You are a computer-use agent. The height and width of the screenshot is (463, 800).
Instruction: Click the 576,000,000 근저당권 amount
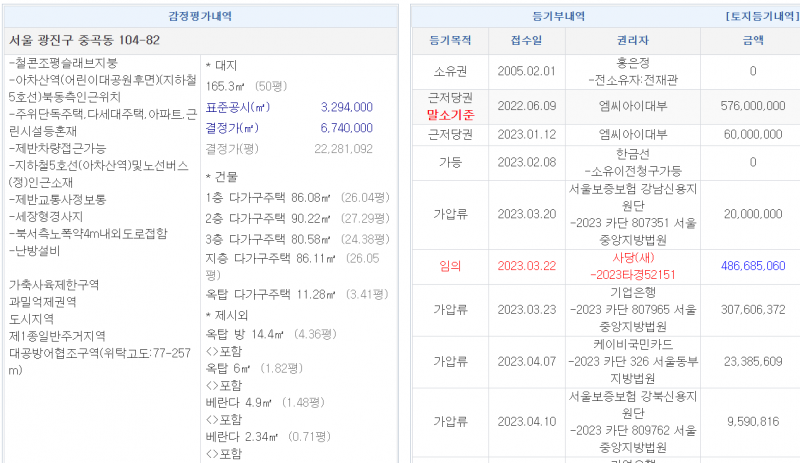(x=752, y=105)
